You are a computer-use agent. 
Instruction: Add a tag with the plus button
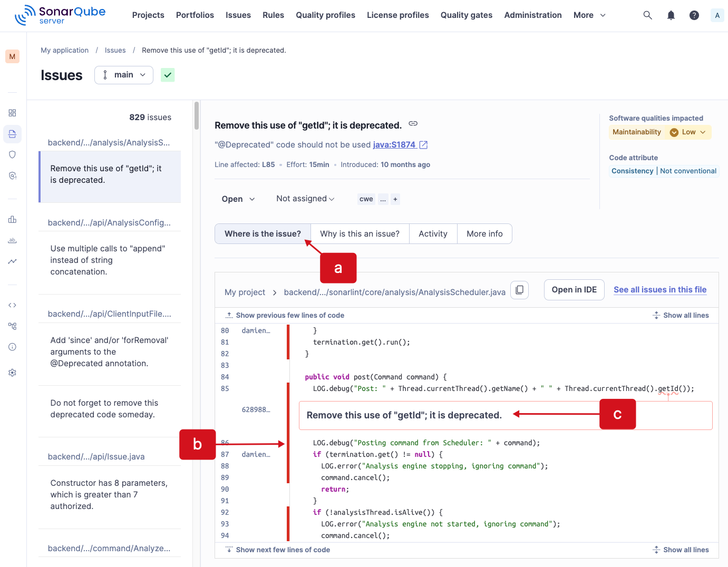(x=395, y=199)
